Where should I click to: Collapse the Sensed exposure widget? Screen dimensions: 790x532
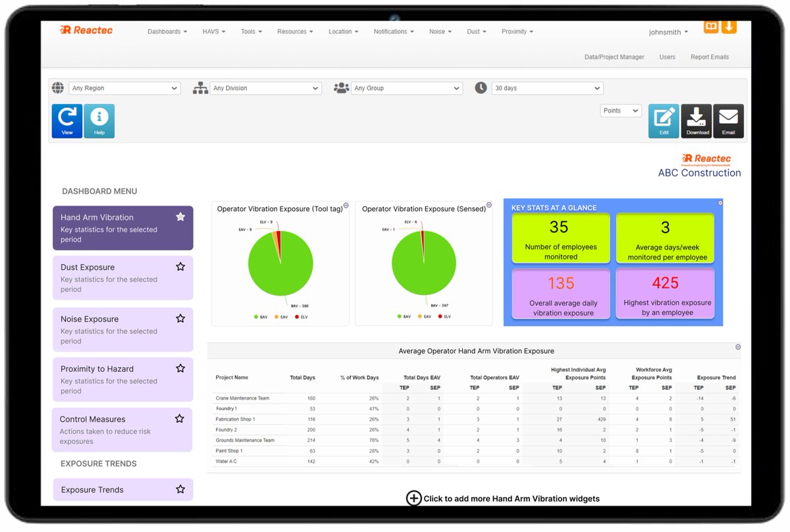(489, 205)
